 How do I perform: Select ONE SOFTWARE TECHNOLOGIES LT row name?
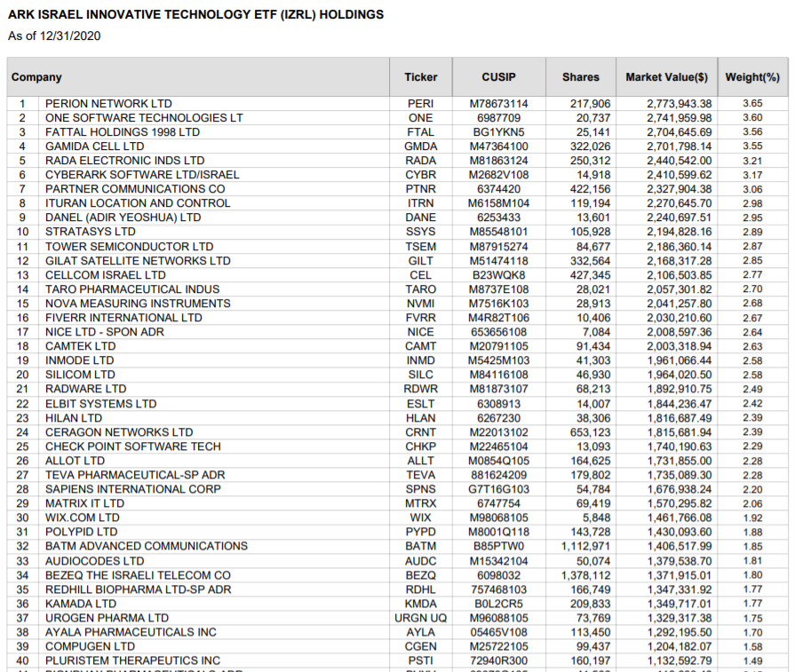pyautogui.click(x=144, y=117)
